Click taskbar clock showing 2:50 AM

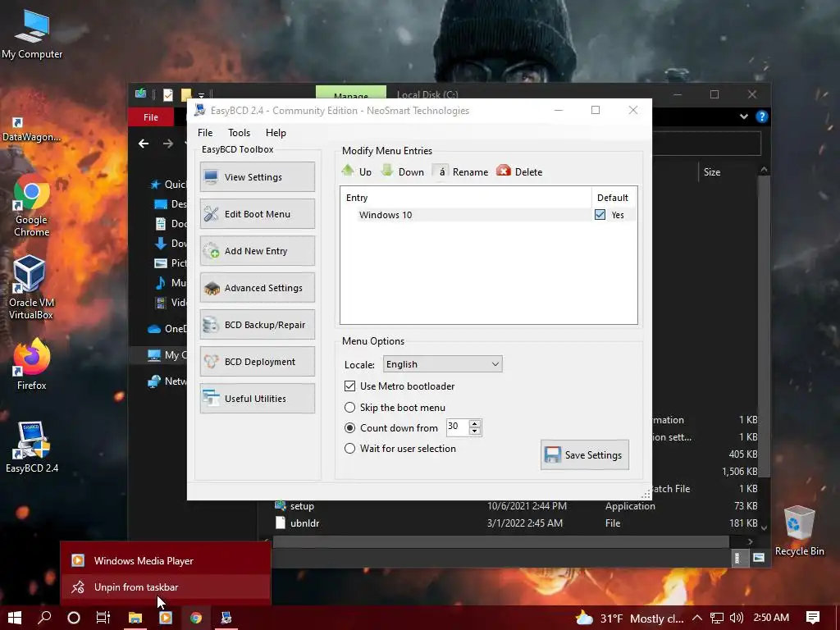771,617
